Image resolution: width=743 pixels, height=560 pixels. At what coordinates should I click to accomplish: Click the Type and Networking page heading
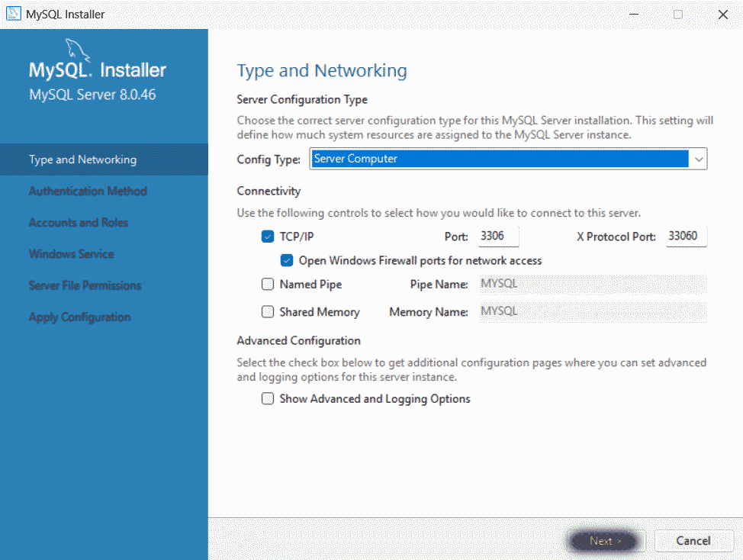[x=322, y=71]
